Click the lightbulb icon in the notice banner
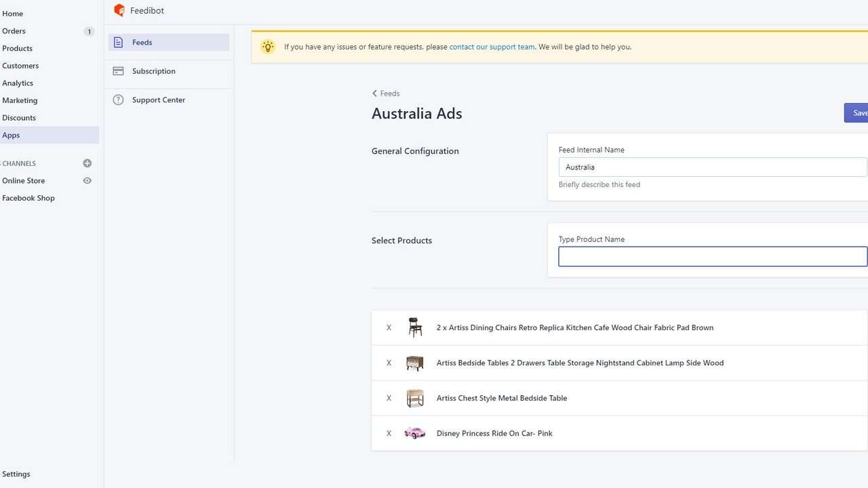Viewport: 868px width, 488px height. point(268,47)
